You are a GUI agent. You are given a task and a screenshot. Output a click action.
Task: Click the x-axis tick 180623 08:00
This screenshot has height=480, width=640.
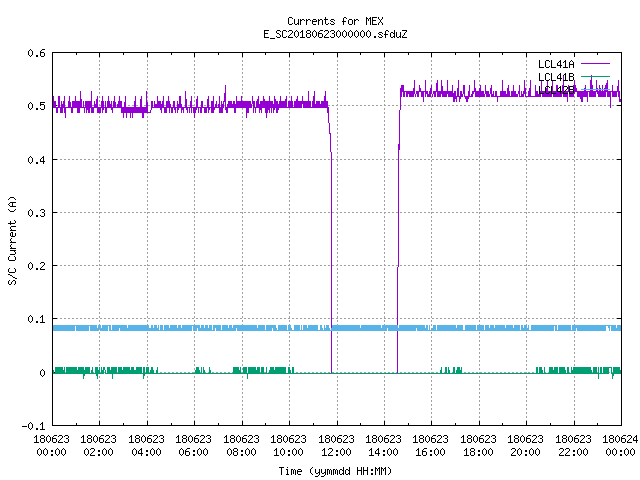tap(242, 446)
